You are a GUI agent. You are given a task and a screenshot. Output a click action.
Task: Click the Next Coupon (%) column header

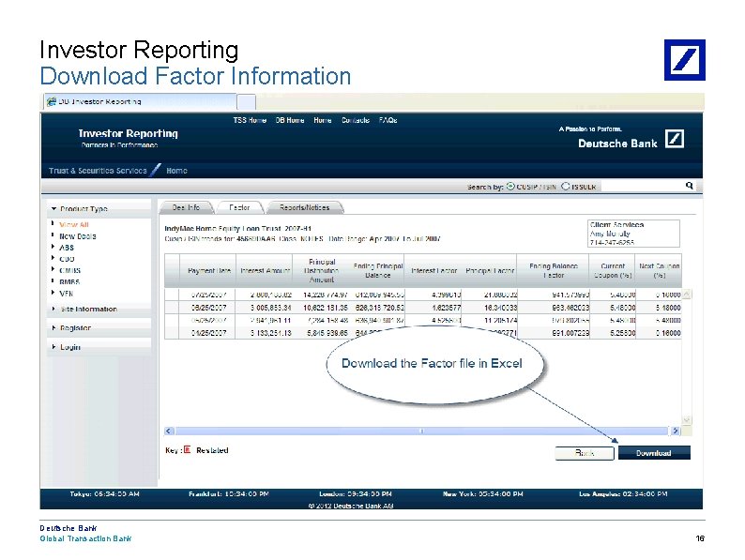pyautogui.click(x=659, y=271)
